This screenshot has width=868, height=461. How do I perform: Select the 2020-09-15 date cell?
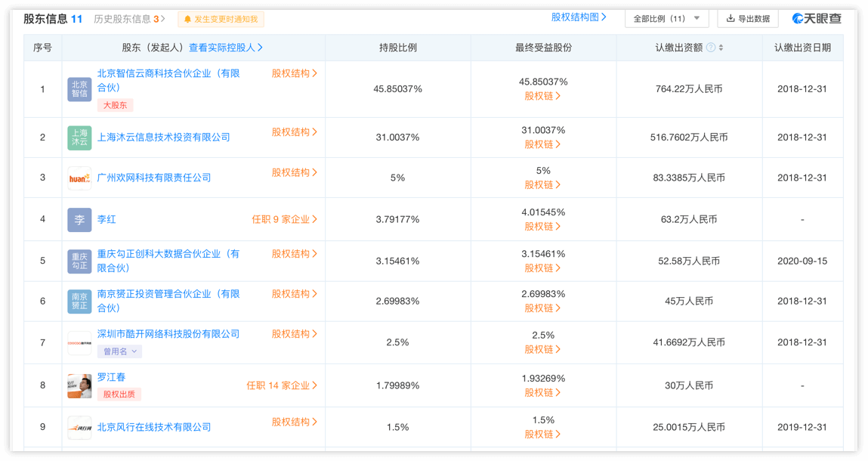(x=802, y=261)
